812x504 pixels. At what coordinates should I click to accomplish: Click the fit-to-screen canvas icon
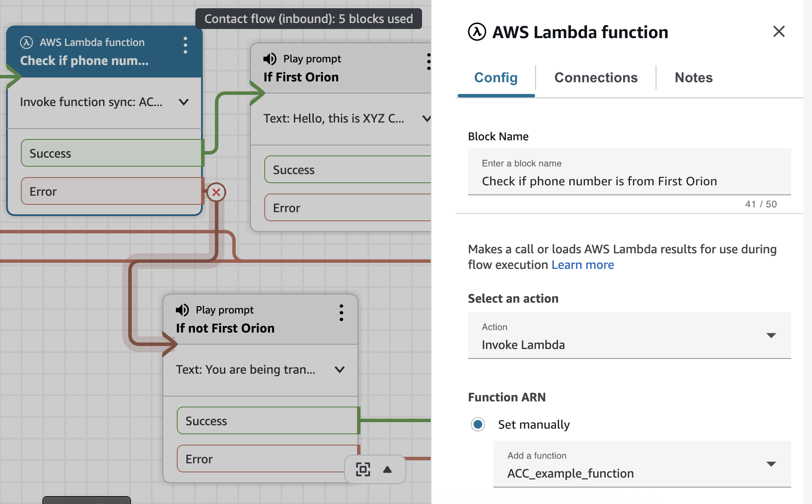[x=363, y=469]
